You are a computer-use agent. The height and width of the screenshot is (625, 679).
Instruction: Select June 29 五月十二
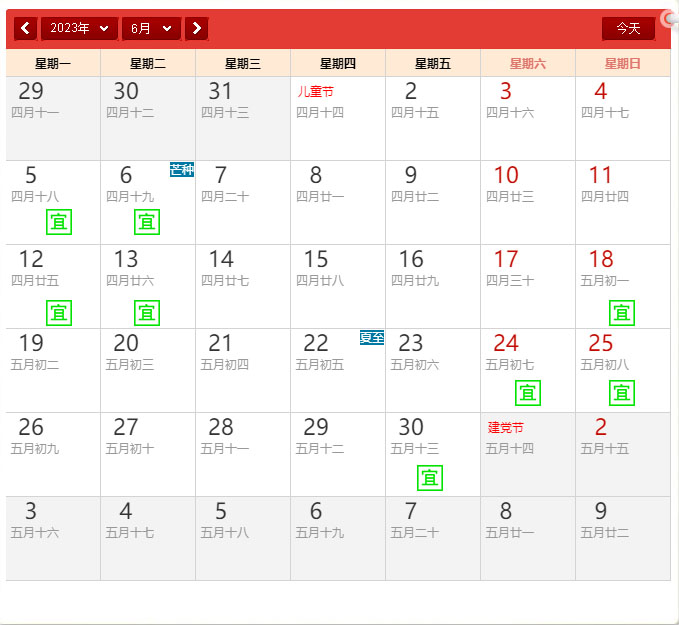tap(338, 454)
